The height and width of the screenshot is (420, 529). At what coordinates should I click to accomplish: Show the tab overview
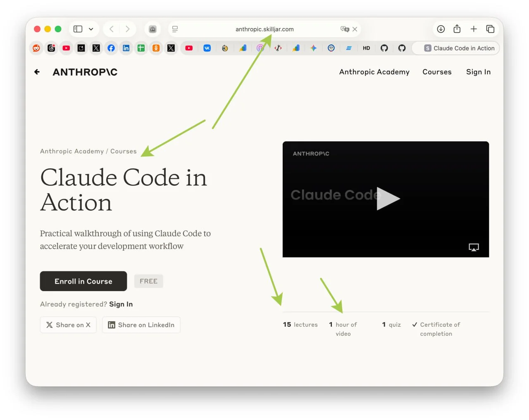coord(490,29)
